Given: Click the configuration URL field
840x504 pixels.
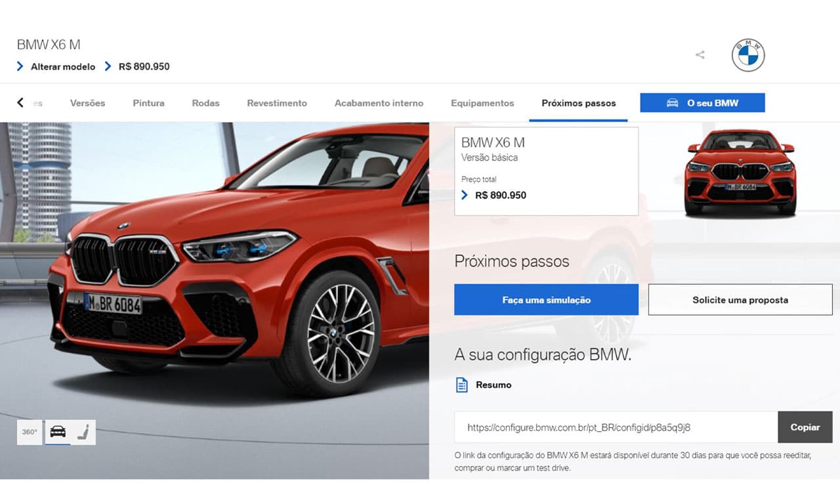Looking at the screenshot, I should click(616, 427).
